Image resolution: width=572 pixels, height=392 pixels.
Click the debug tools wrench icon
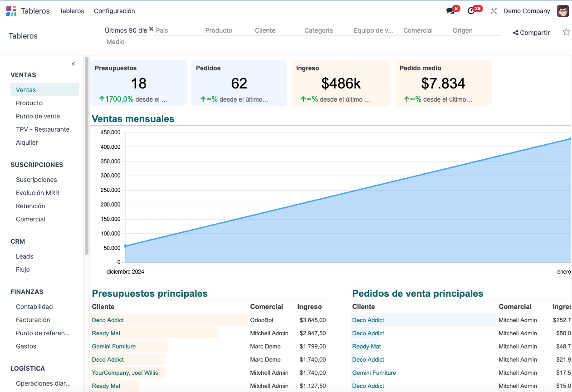(x=494, y=11)
